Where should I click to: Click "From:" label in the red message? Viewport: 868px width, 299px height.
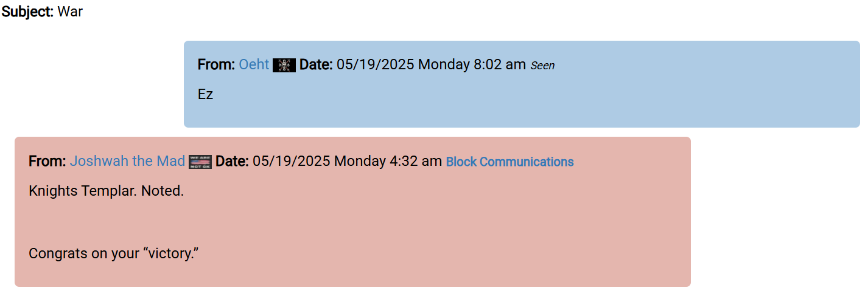tap(47, 161)
